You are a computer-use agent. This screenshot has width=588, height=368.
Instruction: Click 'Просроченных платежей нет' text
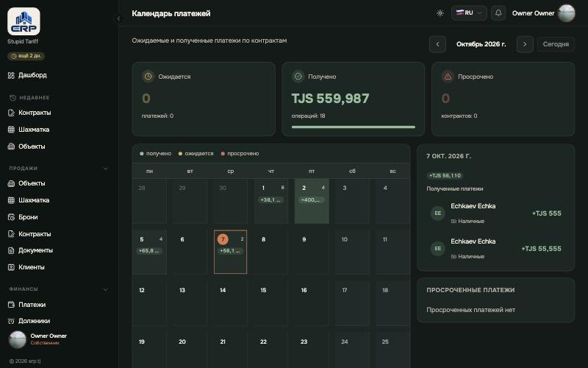(x=470, y=310)
